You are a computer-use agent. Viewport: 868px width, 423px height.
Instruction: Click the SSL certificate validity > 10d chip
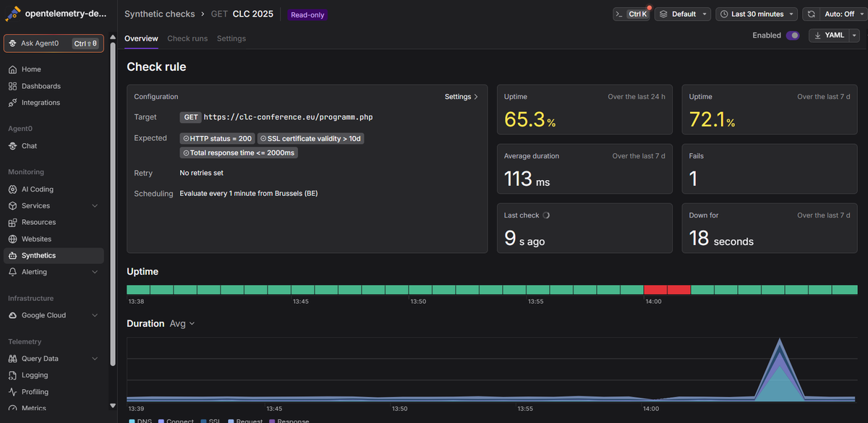[x=310, y=138]
